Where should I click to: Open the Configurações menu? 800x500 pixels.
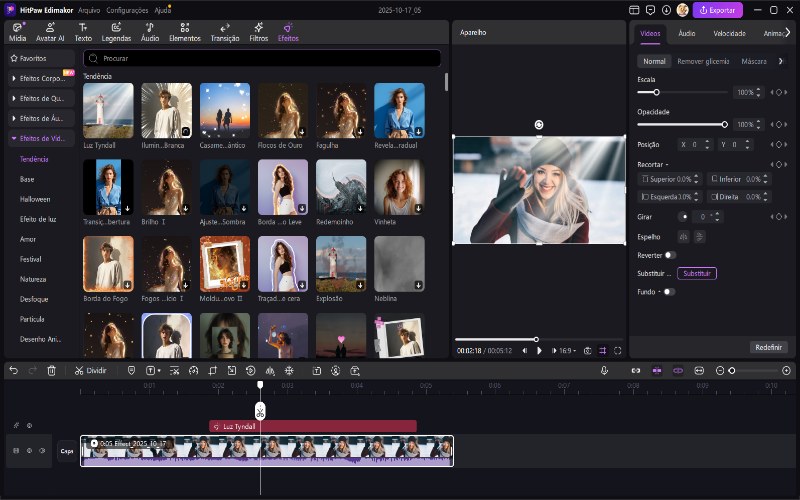(x=127, y=10)
